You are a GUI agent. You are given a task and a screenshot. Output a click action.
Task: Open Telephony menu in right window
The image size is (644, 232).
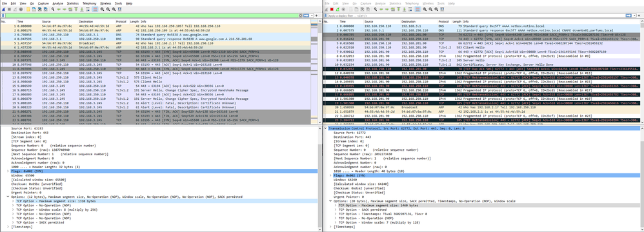(x=412, y=3)
